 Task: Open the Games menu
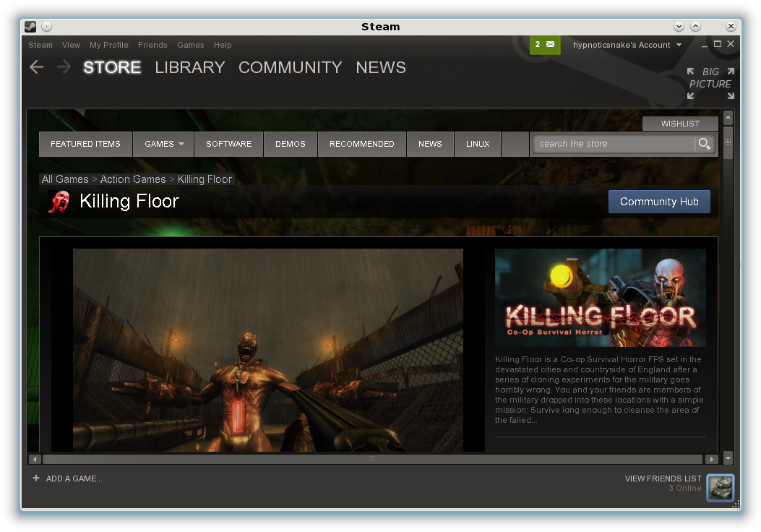190,45
